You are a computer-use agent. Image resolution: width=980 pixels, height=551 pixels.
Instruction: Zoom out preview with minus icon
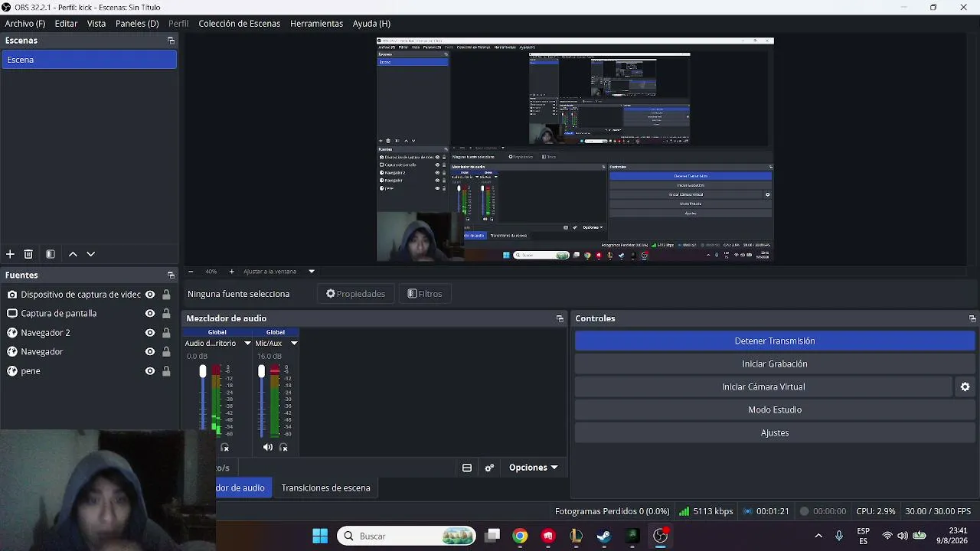[x=191, y=272]
